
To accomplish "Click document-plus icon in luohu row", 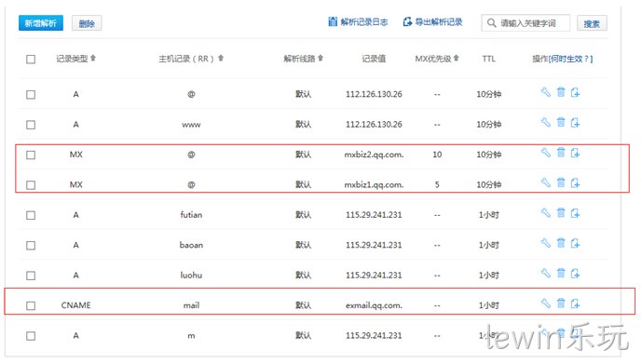I will (575, 273).
